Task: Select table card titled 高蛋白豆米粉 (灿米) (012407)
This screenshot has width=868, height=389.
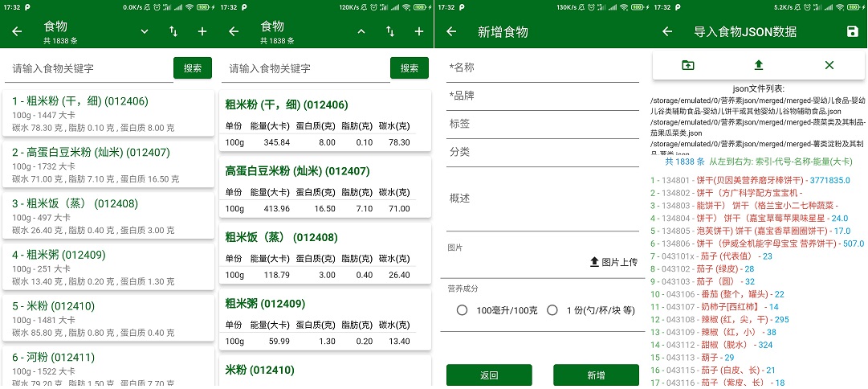Action: point(325,186)
